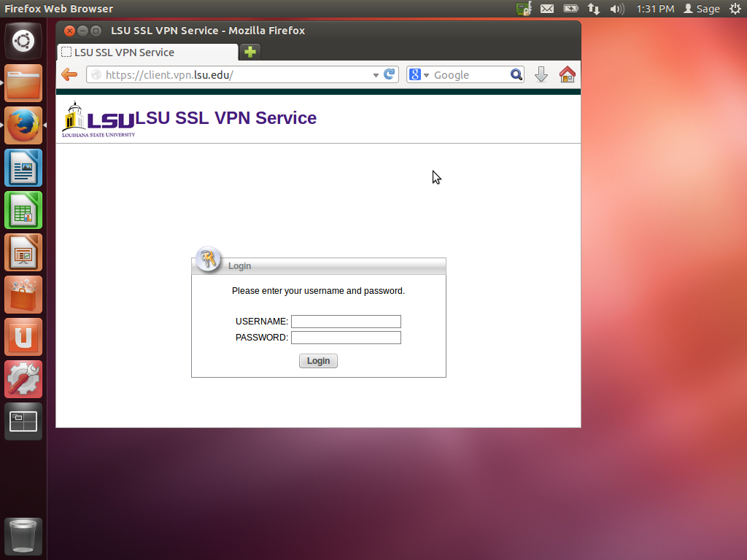Click the site identity globe icon
Image resolution: width=747 pixels, height=560 pixels.
click(x=96, y=75)
